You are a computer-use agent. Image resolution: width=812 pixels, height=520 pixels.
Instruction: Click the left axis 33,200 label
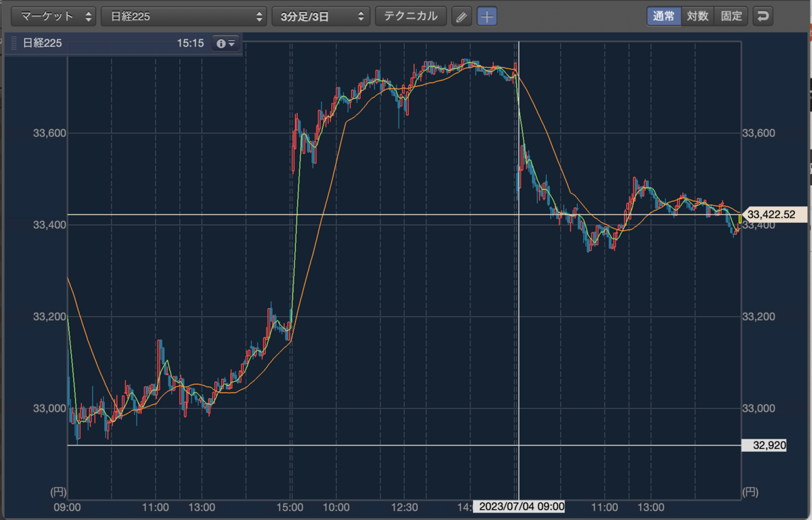click(x=49, y=317)
